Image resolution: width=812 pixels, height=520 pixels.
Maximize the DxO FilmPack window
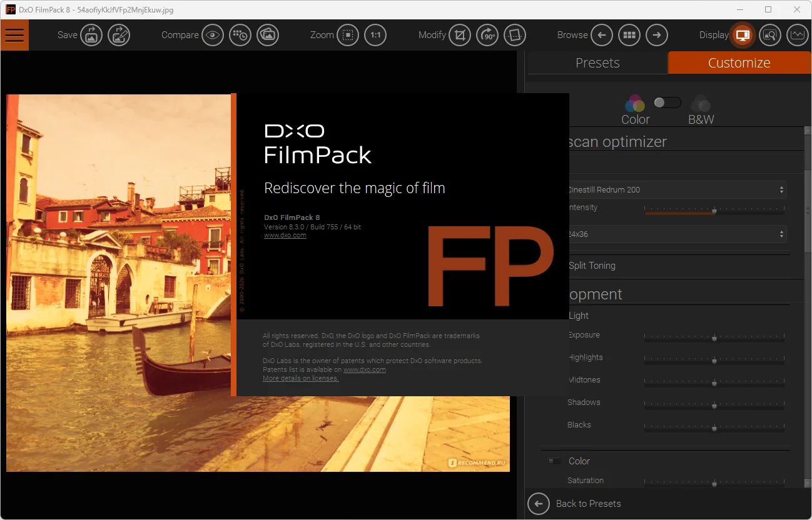(x=768, y=10)
